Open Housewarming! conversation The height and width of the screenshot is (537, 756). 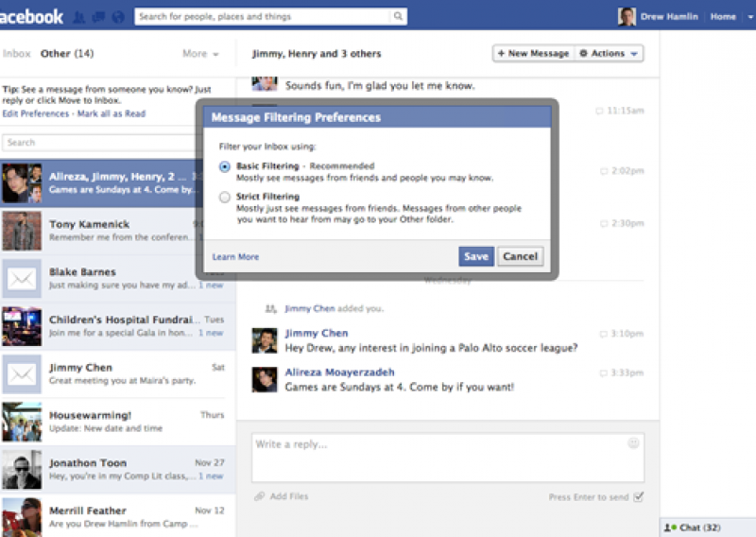pos(117,422)
